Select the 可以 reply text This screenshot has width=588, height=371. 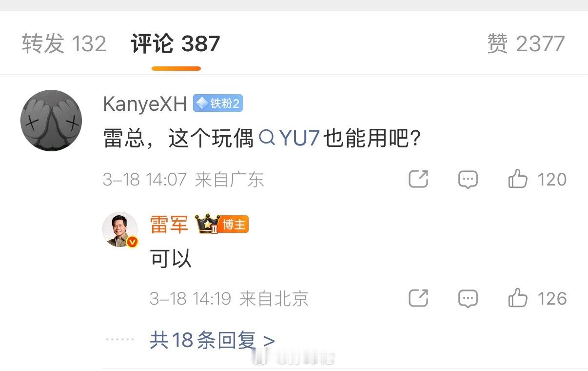point(171,259)
